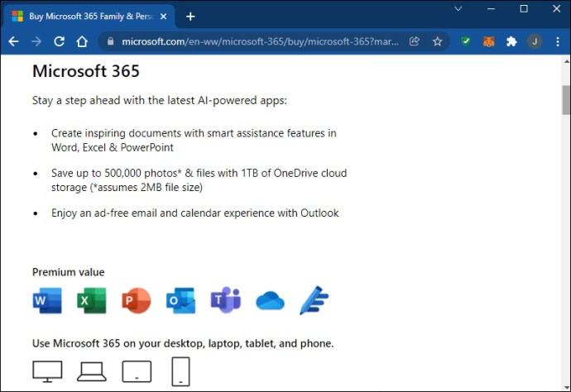Go back to the previous page
This screenshot has height=392, width=571.
click(13, 41)
